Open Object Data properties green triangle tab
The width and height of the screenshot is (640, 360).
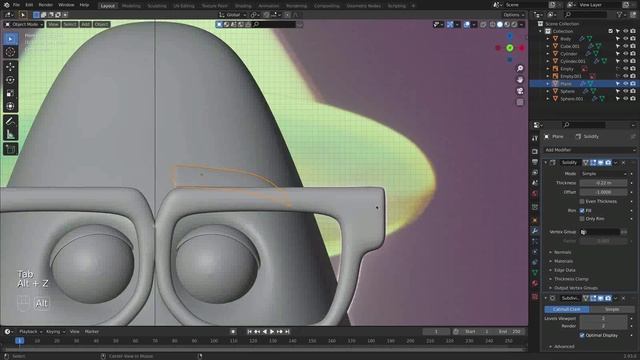click(x=535, y=272)
